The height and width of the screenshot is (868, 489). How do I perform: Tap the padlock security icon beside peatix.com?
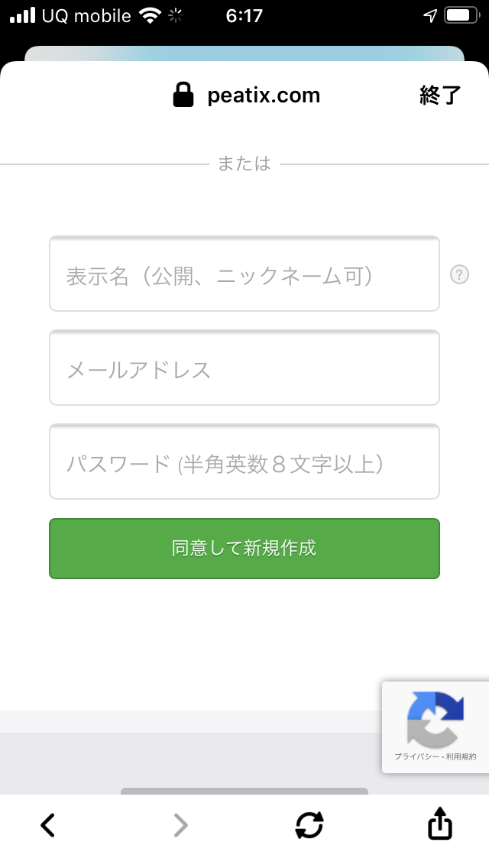[183, 95]
